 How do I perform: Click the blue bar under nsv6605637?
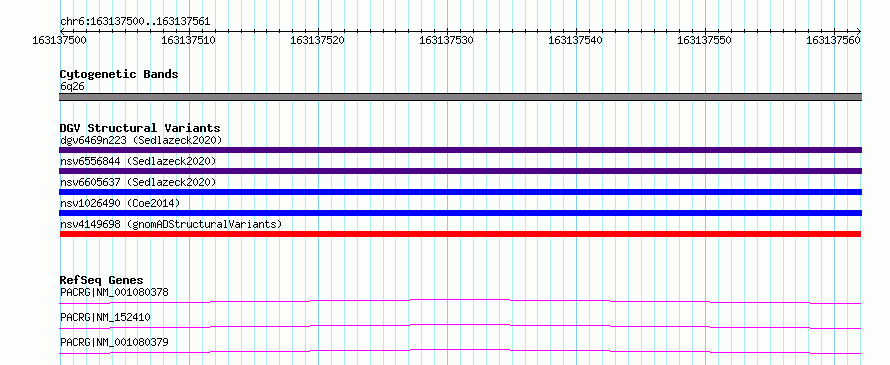tap(460, 192)
